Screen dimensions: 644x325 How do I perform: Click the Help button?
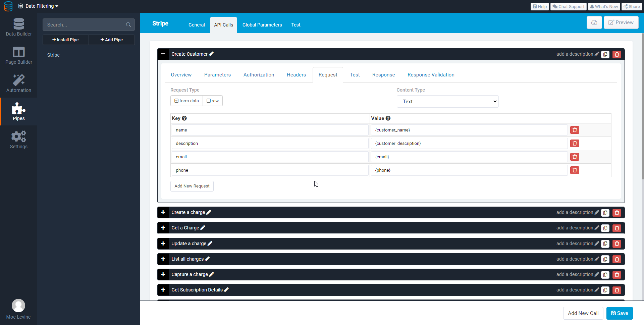click(x=540, y=6)
